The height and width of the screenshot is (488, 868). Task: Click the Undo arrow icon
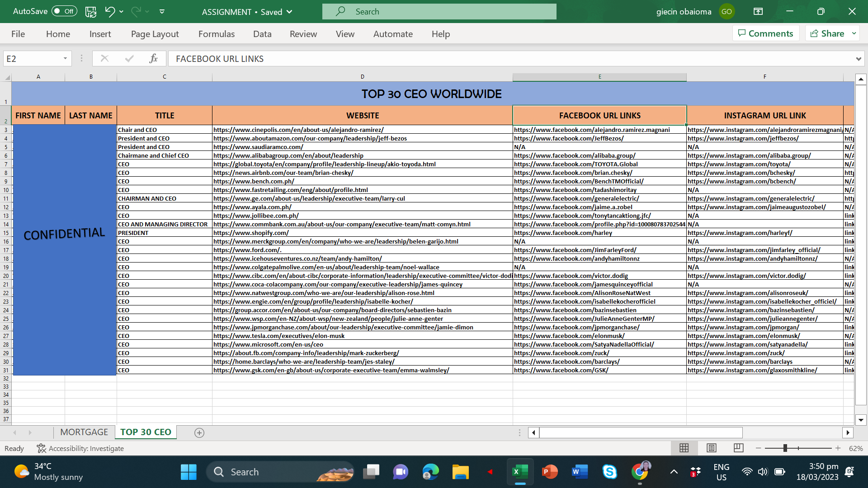[110, 12]
